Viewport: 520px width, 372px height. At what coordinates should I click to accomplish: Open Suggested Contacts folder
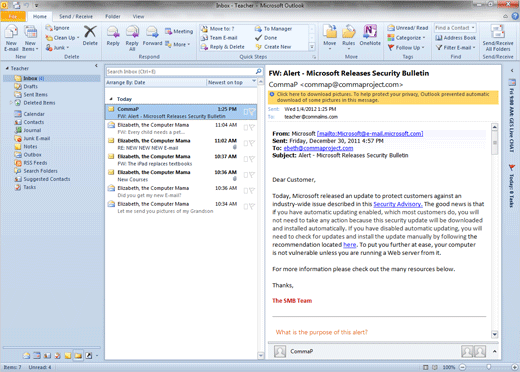click(x=43, y=179)
